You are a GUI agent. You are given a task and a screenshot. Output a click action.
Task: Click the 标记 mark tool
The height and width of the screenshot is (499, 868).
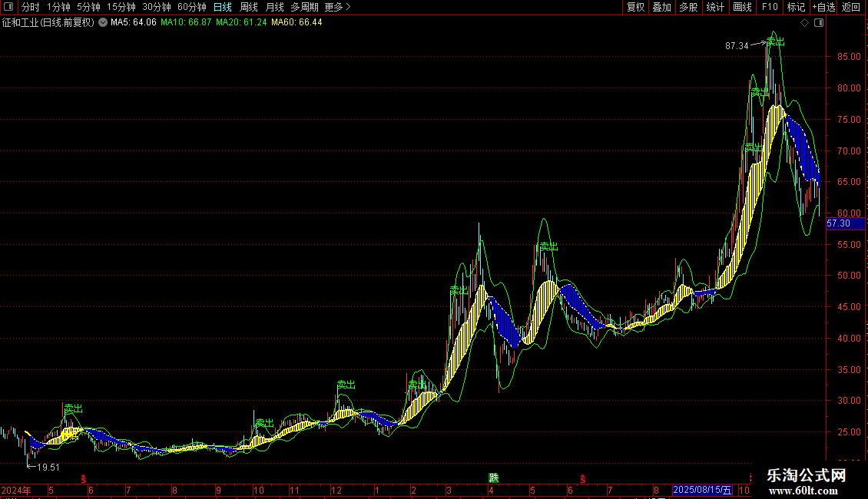click(796, 7)
